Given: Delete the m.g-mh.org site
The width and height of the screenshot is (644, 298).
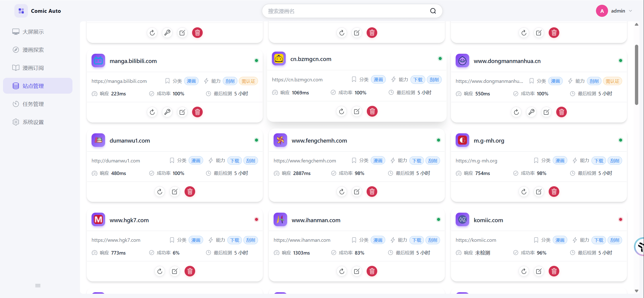Looking at the screenshot, I should coord(554,192).
